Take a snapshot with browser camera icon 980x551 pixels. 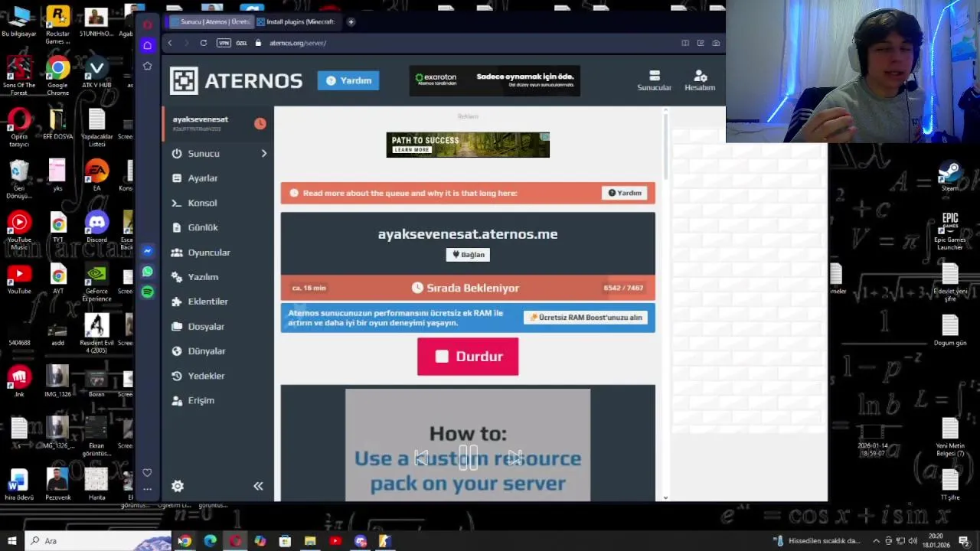coord(716,43)
